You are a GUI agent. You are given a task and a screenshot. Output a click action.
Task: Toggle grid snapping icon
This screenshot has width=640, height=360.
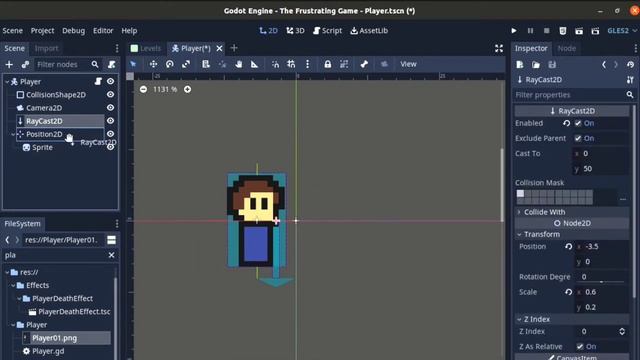tap(291, 64)
